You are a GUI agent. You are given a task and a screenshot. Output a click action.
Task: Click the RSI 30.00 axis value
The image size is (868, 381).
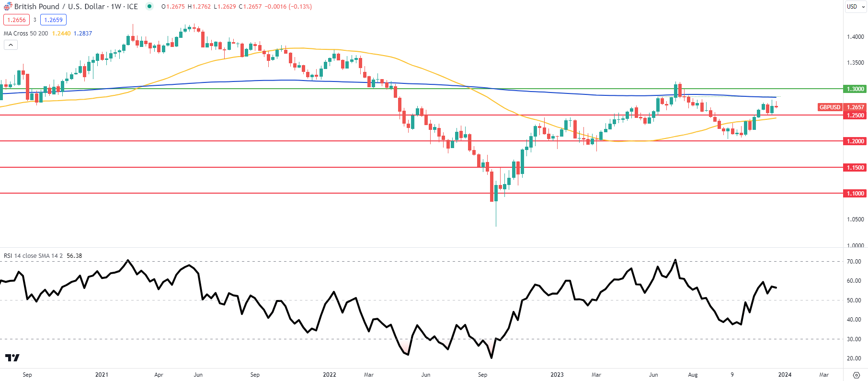tap(854, 339)
